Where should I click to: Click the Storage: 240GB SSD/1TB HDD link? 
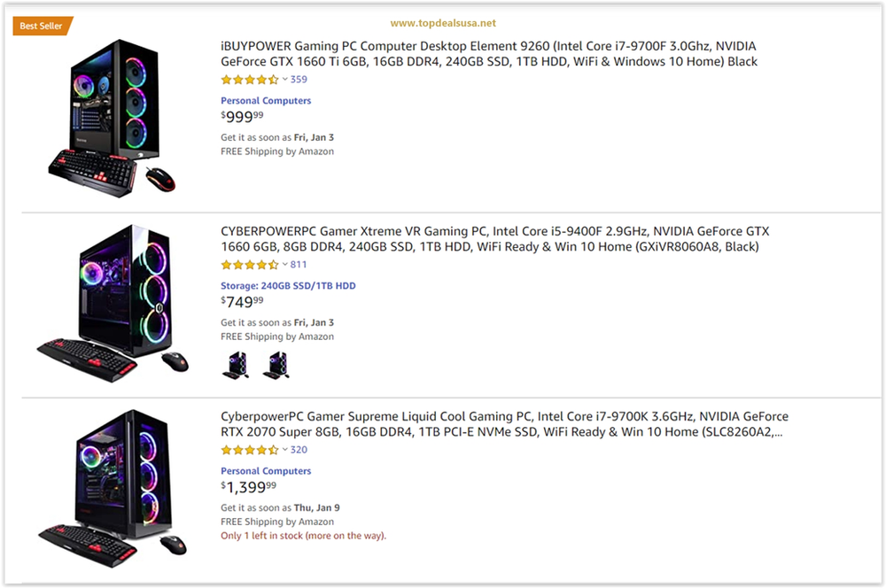(288, 286)
